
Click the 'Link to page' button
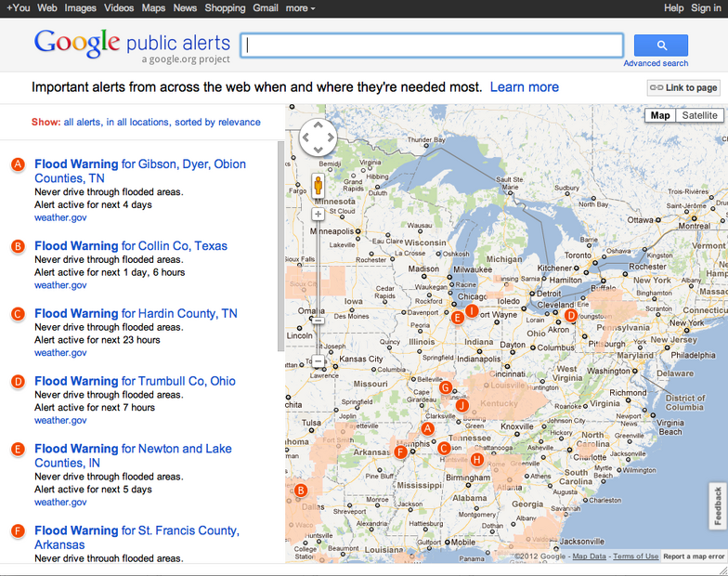coord(683,87)
